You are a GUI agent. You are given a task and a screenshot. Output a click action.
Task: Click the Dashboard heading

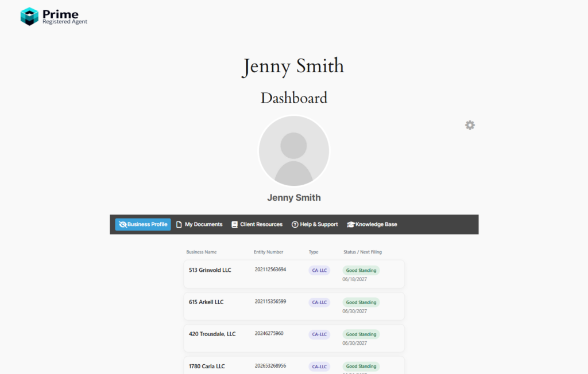point(294,98)
